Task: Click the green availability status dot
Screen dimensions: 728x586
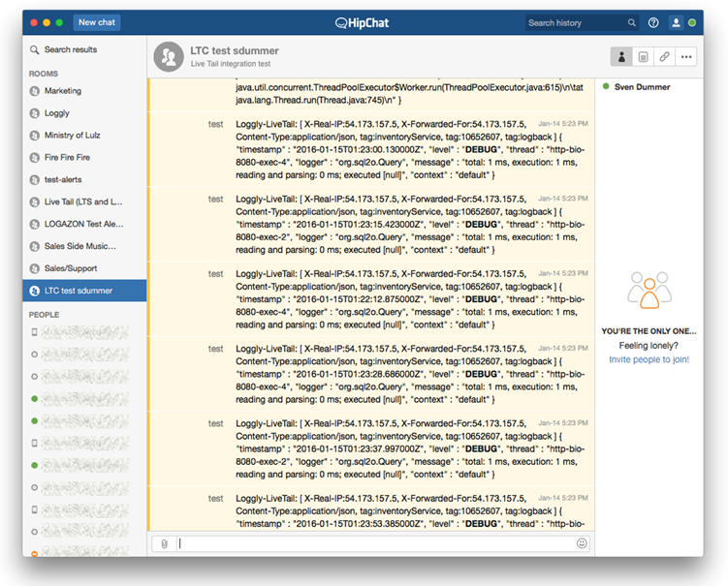Action: 692,22
